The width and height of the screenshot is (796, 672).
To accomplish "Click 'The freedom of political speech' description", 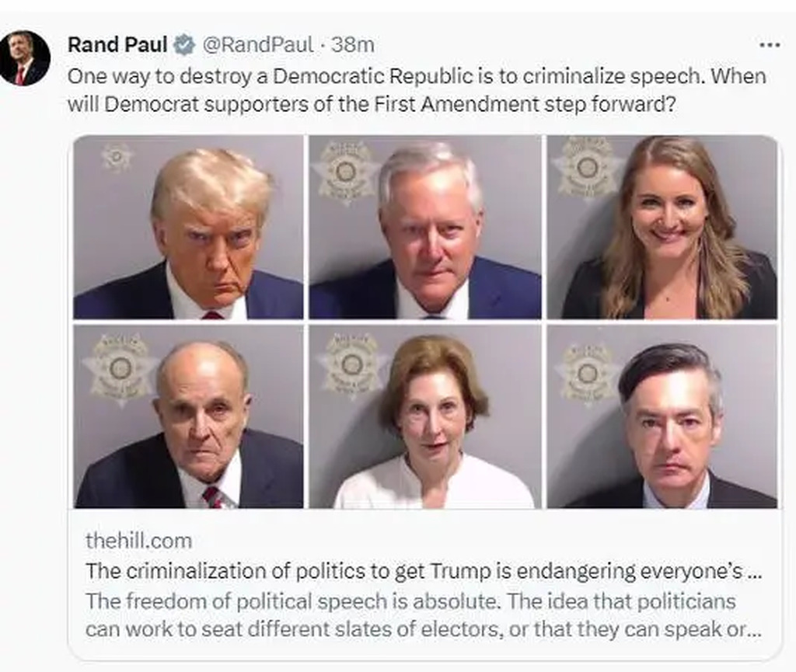I will (x=410, y=601).
